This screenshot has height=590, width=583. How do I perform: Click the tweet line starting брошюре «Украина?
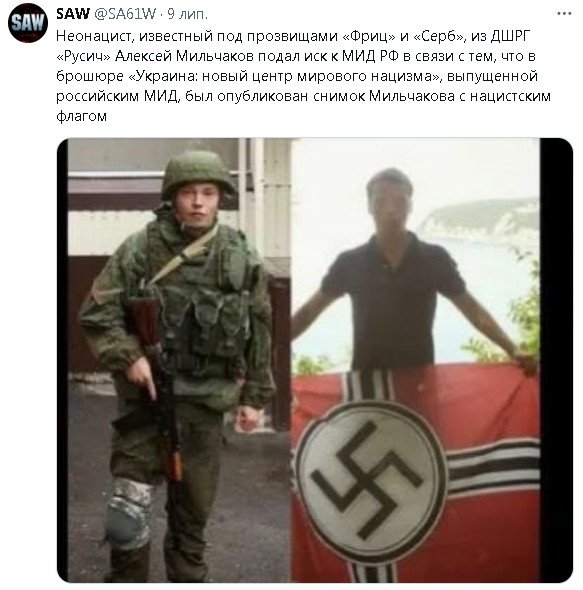(x=297, y=76)
